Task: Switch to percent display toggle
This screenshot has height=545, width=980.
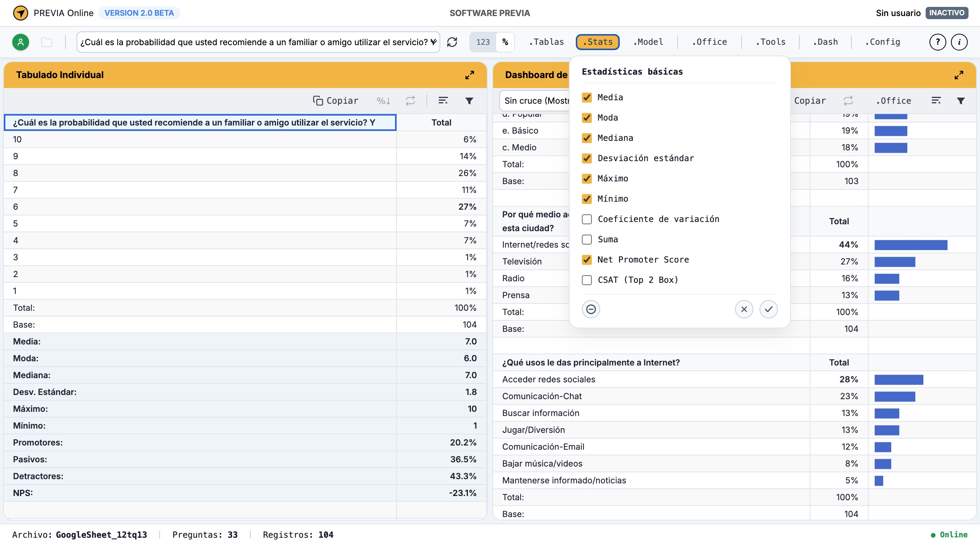Action: coord(505,42)
